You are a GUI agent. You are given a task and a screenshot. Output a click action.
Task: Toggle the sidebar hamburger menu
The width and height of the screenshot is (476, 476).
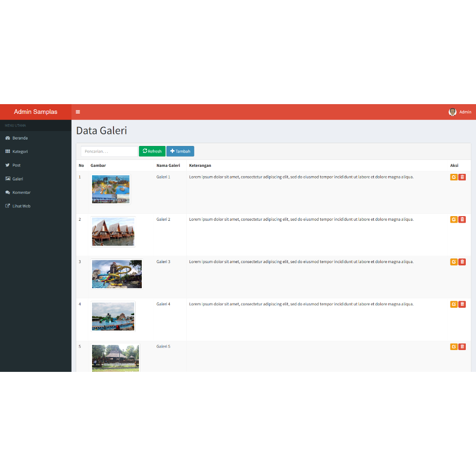pos(78,112)
